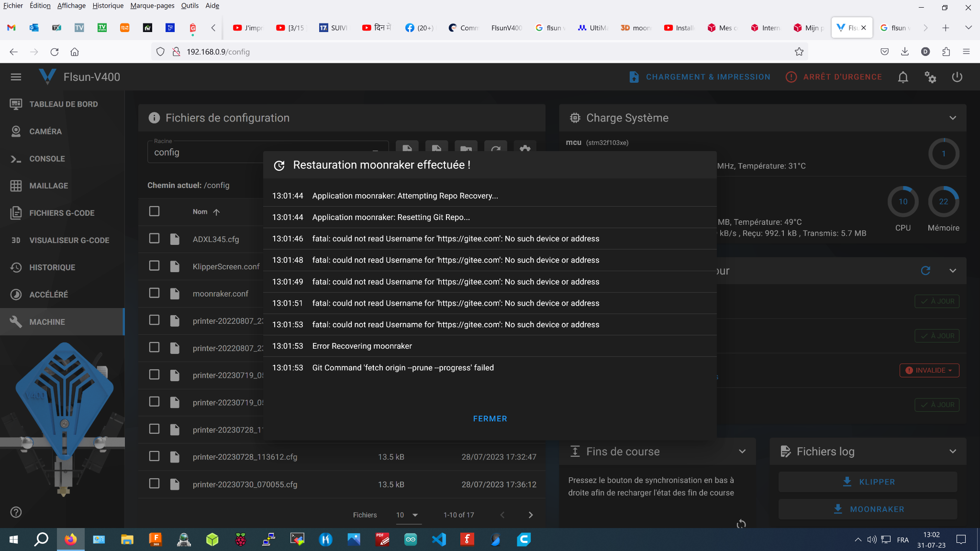Open the help question mark icon
The height and width of the screenshot is (551, 980).
[x=16, y=512]
